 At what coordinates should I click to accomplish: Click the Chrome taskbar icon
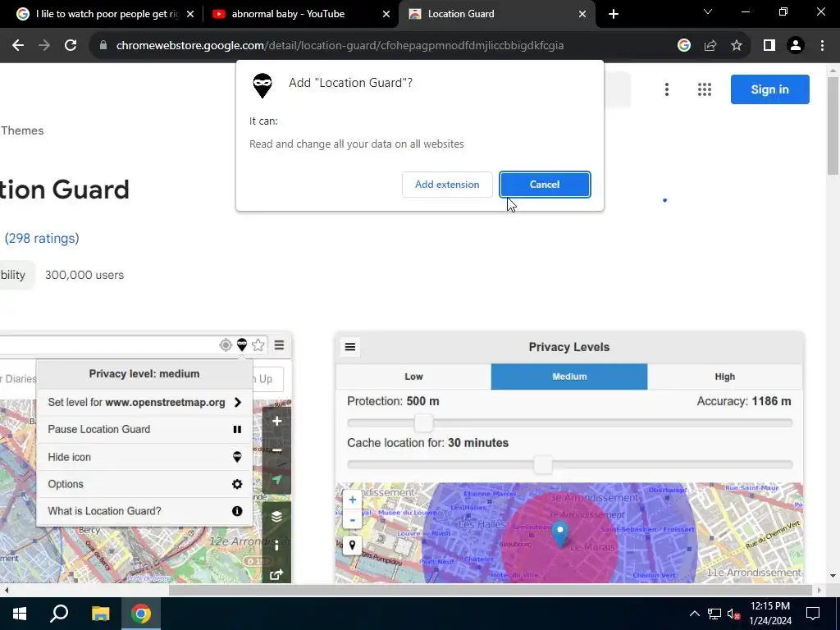coord(141,614)
